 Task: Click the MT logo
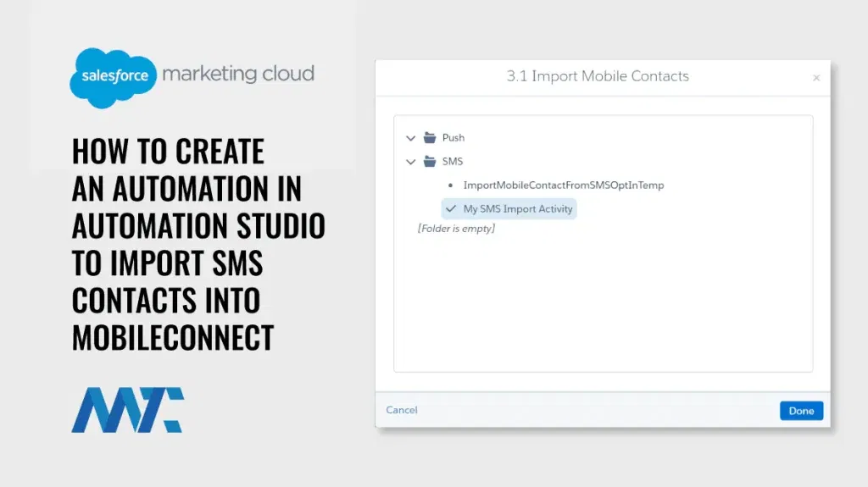tap(128, 410)
